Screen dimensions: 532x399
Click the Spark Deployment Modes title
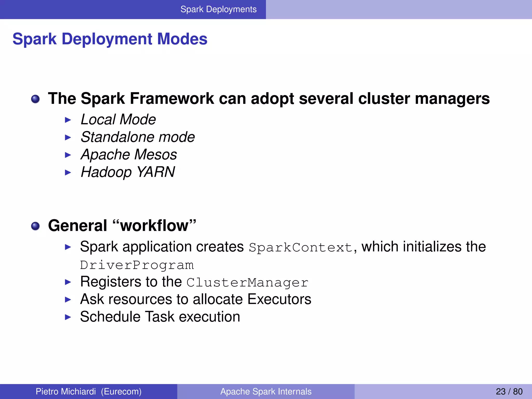point(110,39)
